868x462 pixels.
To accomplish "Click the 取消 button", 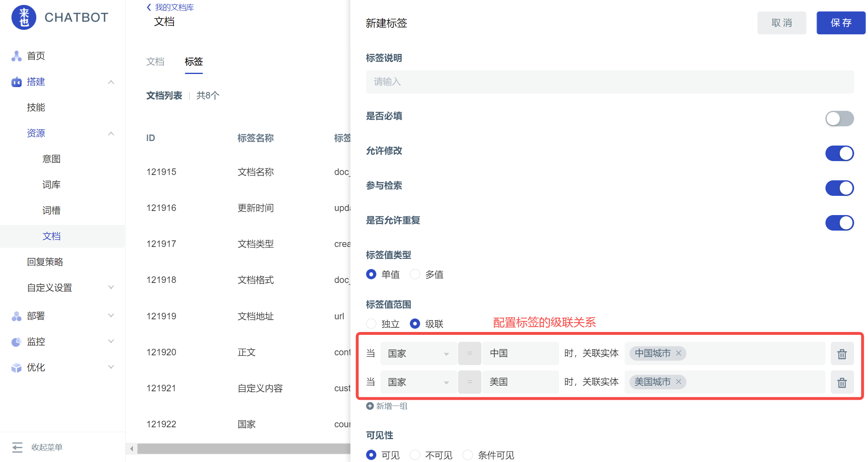I will click(782, 23).
